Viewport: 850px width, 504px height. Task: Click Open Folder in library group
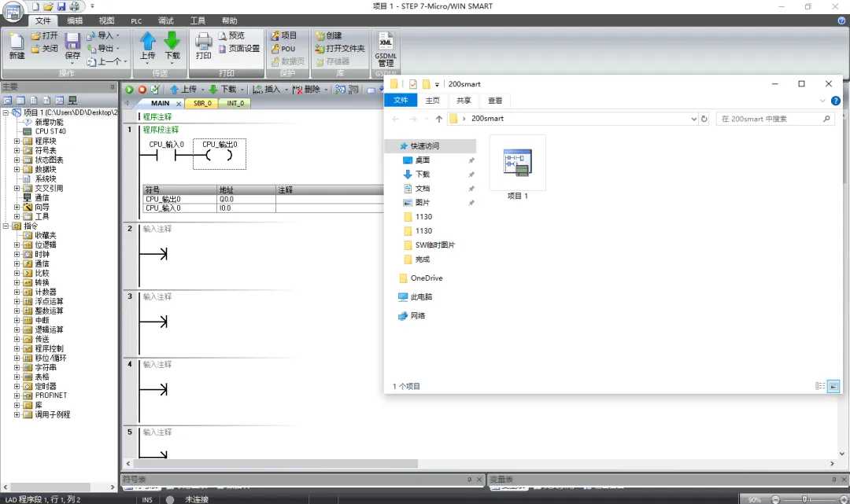(x=340, y=48)
